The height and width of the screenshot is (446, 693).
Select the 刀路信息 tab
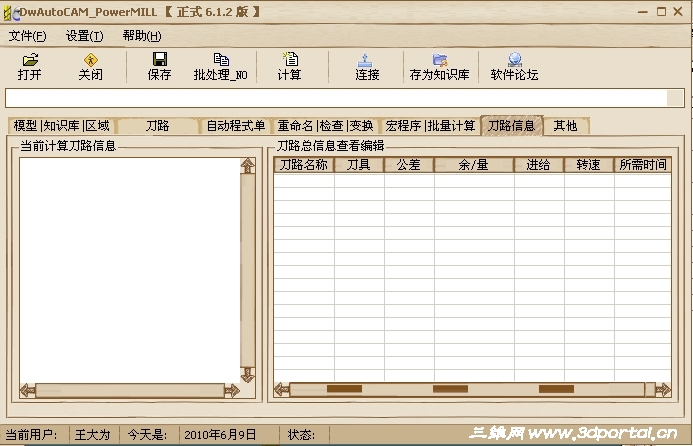(512, 126)
